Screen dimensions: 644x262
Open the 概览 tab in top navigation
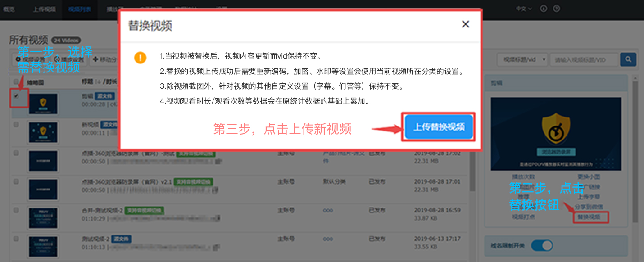click(x=9, y=9)
